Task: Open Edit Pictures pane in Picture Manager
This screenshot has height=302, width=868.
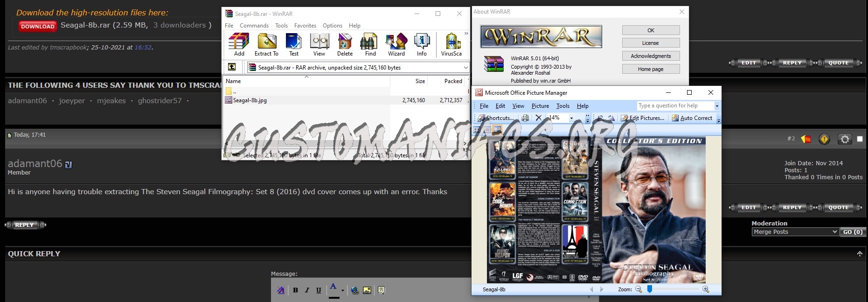Action: (x=642, y=118)
